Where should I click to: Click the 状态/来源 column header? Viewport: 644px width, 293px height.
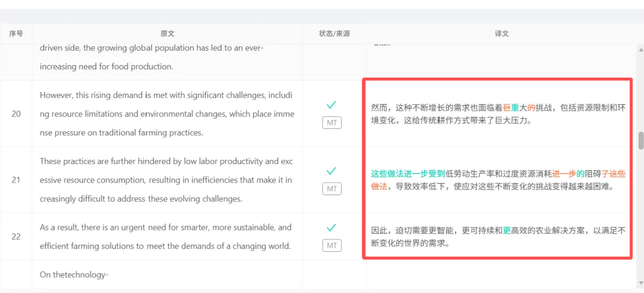coord(334,34)
